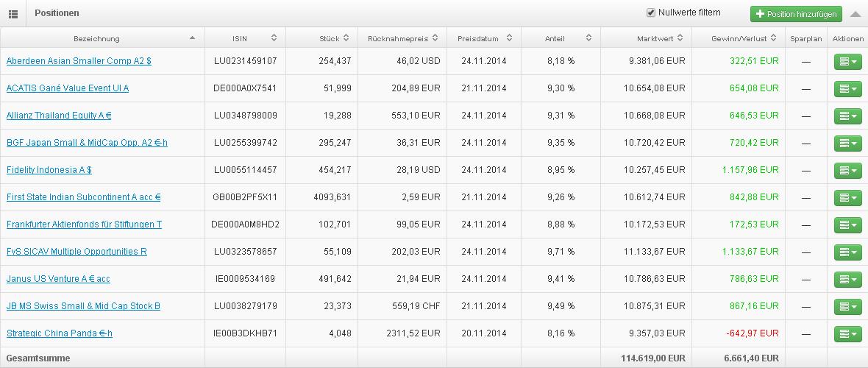Select the 9,71 % Anteil cell
Screen dimensions: 868x368
click(x=561, y=251)
